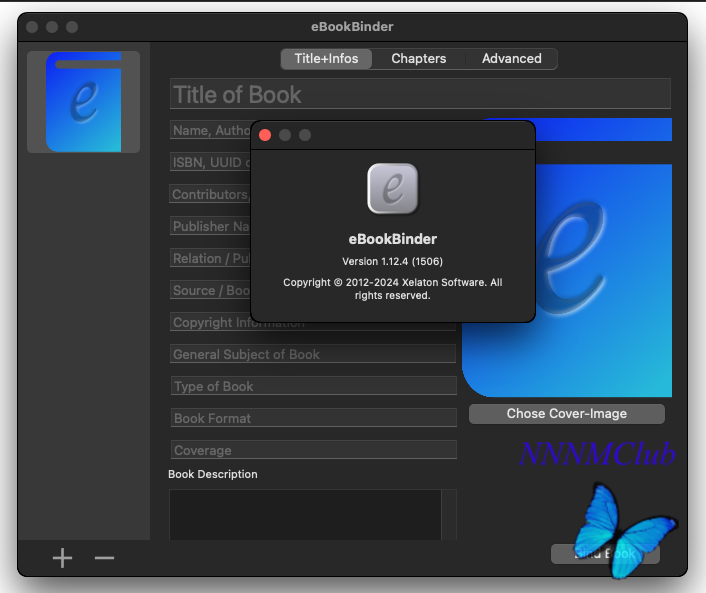706x593 pixels.
Task: Close the About eBookBinder dialog
Action: [x=265, y=135]
